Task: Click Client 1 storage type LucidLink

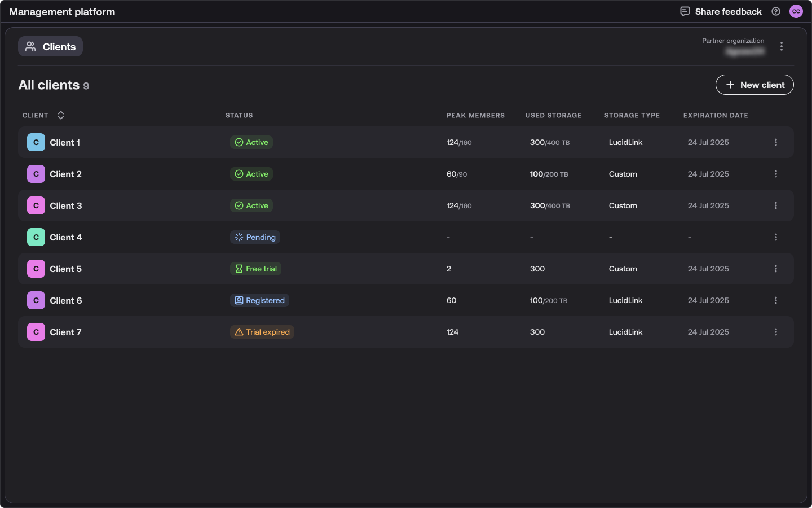Action: click(x=625, y=142)
